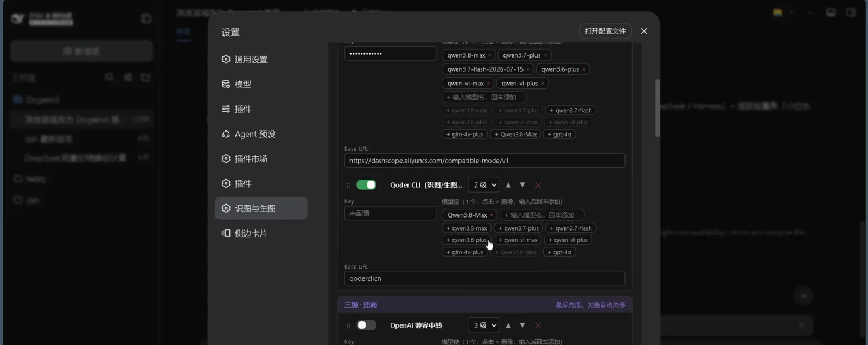Add qwen3.6-plus to the Qoder CLI chain
868x345 pixels.
tap(467, 240)
